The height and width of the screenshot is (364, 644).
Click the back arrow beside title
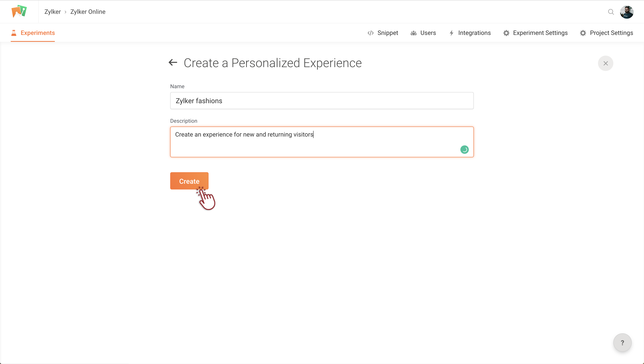pos(173,63)
